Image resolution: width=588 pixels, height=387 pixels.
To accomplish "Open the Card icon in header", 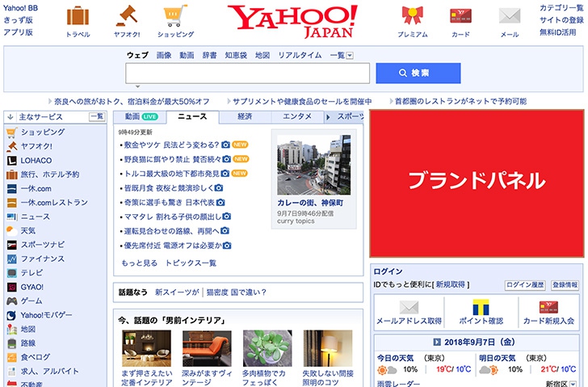I will click(460, 15).
